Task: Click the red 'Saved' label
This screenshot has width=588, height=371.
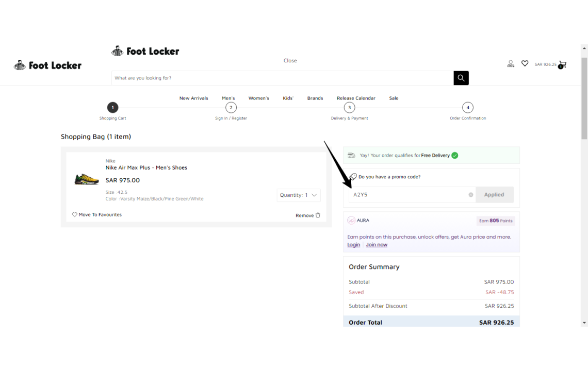Action: point(356,292)
